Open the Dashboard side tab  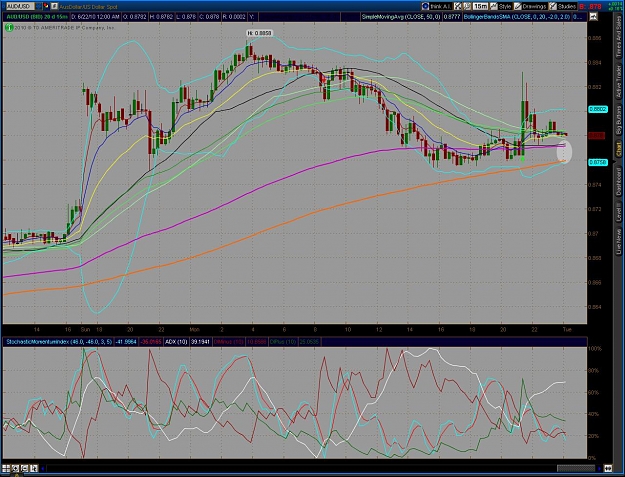point(619,181)
